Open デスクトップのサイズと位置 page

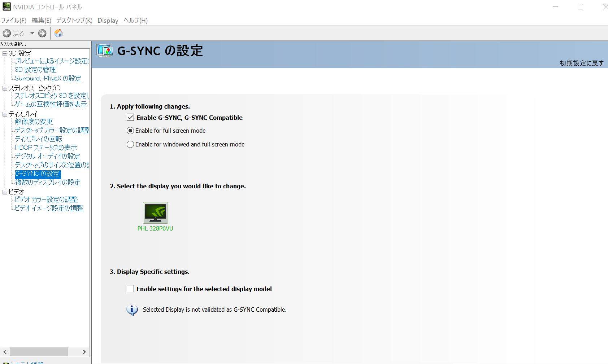click(52, 165)
